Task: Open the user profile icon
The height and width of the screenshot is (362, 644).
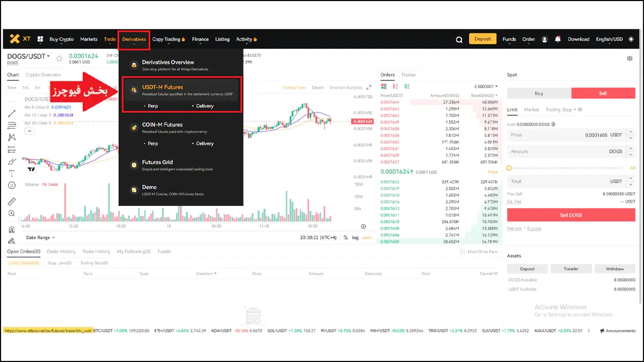Action: [x=545, y=39]
